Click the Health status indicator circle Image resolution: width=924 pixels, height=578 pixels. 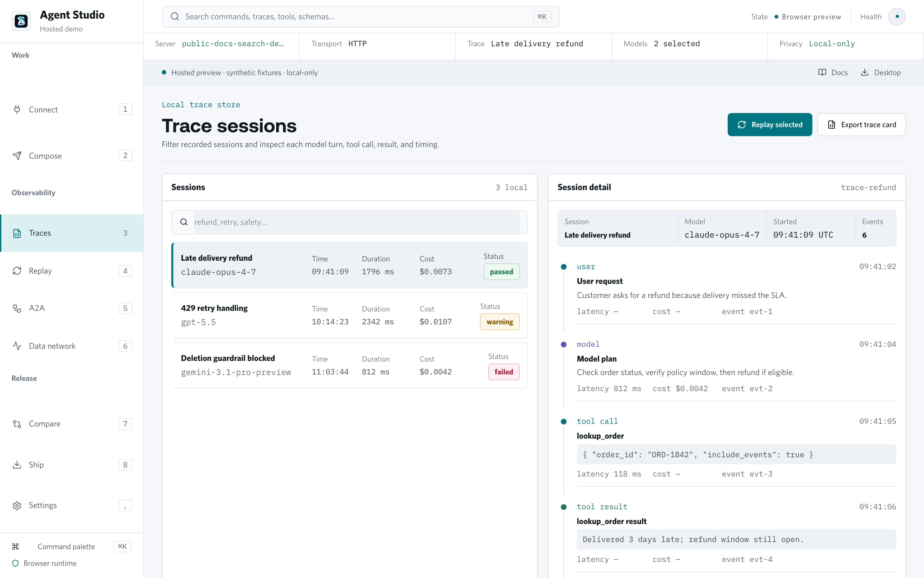point(897,16)
